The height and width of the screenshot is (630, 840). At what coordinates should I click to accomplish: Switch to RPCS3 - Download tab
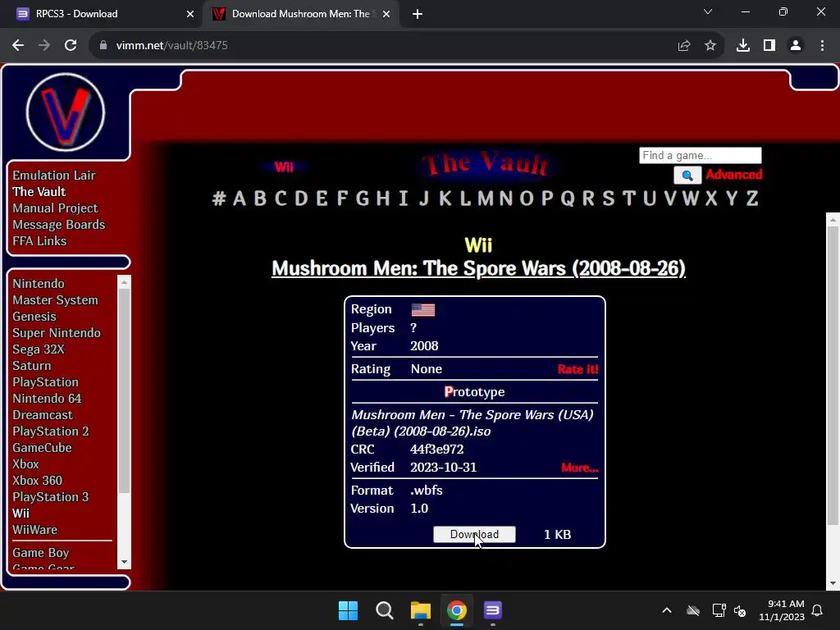pyautogui.click(x=102, y=15)
